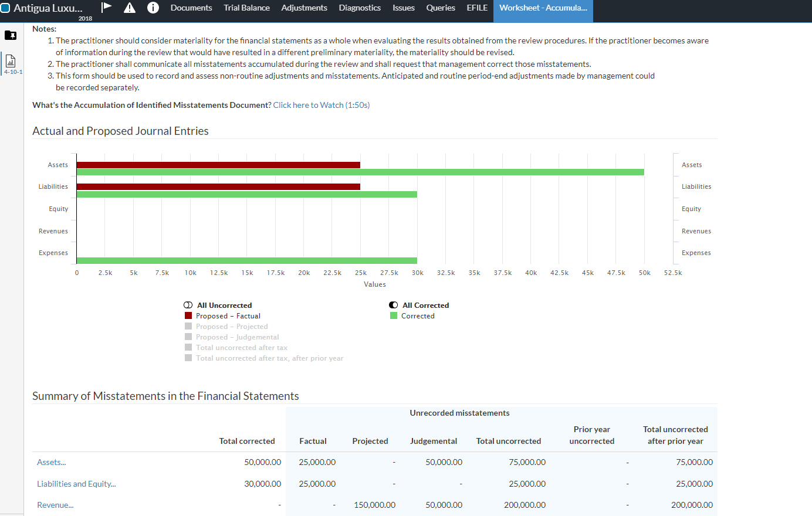
Task: Toggle the green Corrected legend swatch
Action: [394, 316]
